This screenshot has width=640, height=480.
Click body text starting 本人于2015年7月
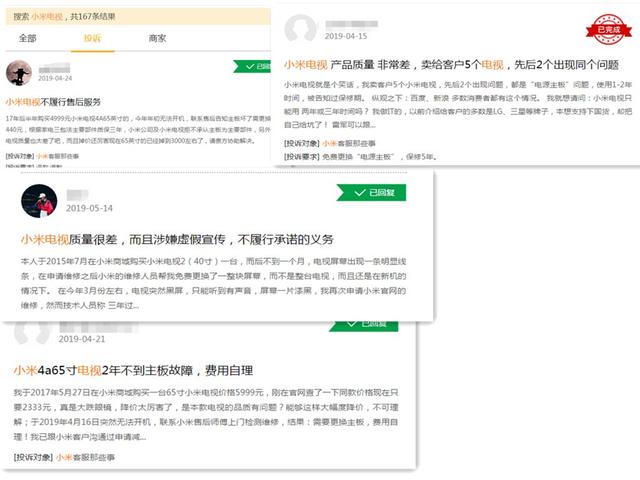click(213, 283)
